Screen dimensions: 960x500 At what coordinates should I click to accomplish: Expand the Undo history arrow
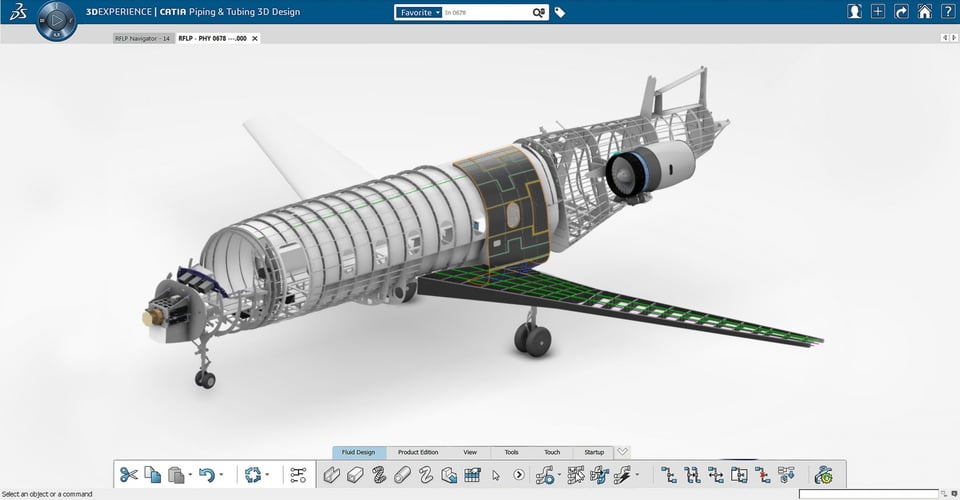220,475
